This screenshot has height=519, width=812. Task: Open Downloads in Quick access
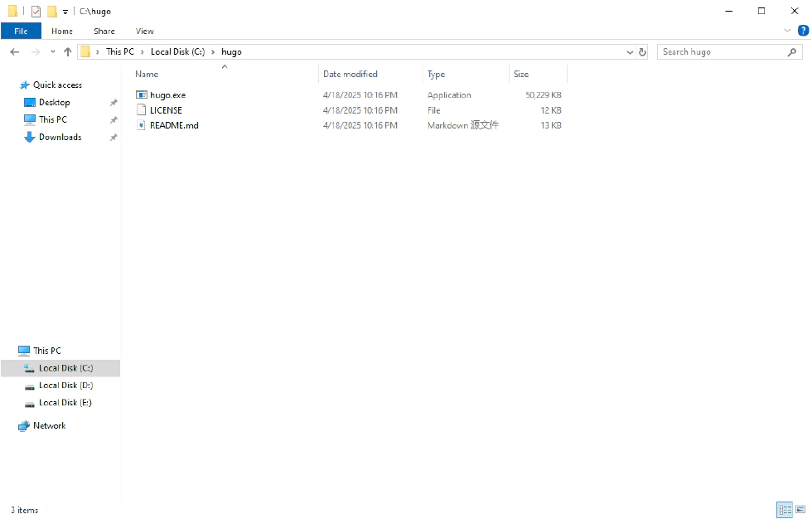[x=60, y=137]
